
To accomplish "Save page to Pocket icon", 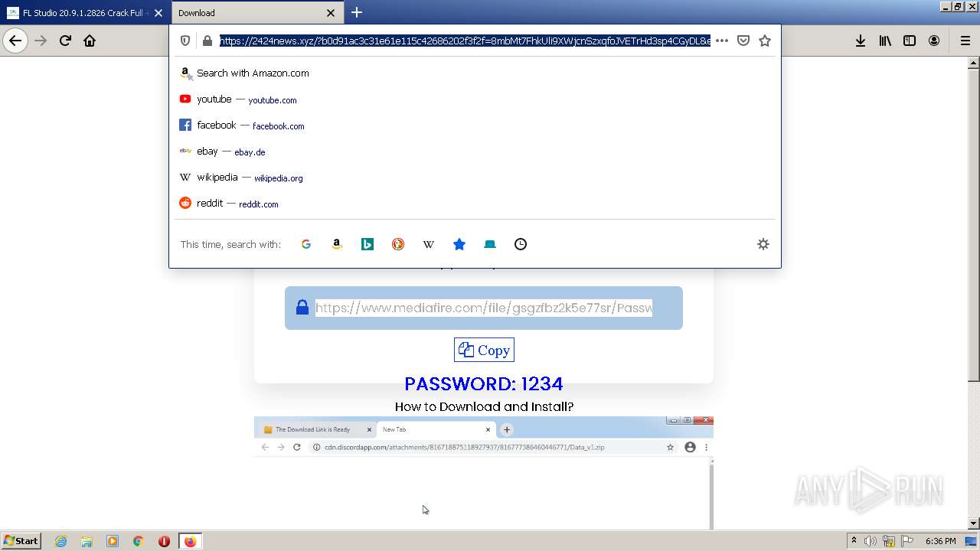I will point(743,41).
